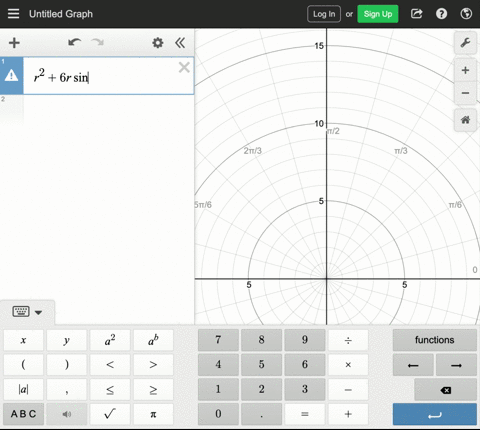The width and height of the screenshot is (480, 430).
Task: Open the Share Graph icon
Action: 417,14
